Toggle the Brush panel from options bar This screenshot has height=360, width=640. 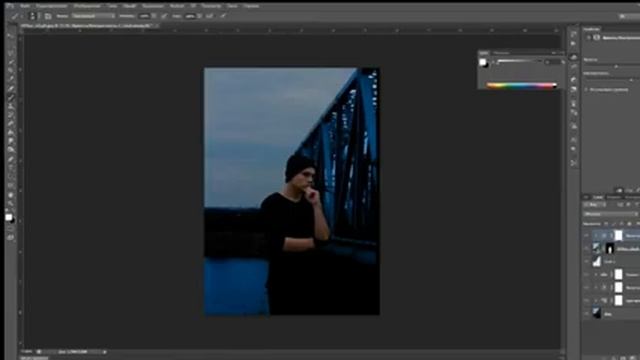[48, 16]
